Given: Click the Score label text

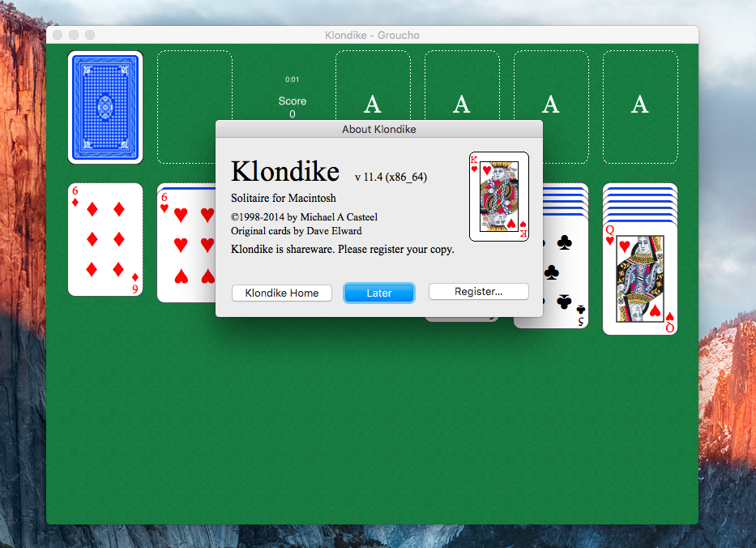Looking at the screenshot, I should point(293,101).
